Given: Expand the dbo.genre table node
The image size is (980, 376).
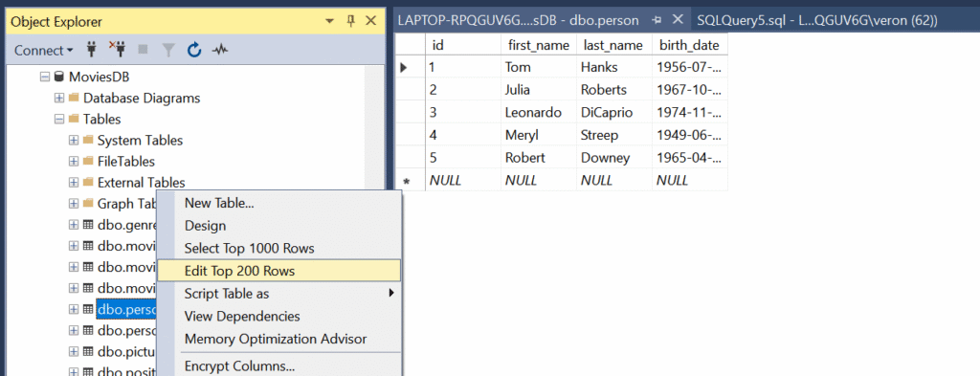Looking at the screenshot, I should pos(73,225).
